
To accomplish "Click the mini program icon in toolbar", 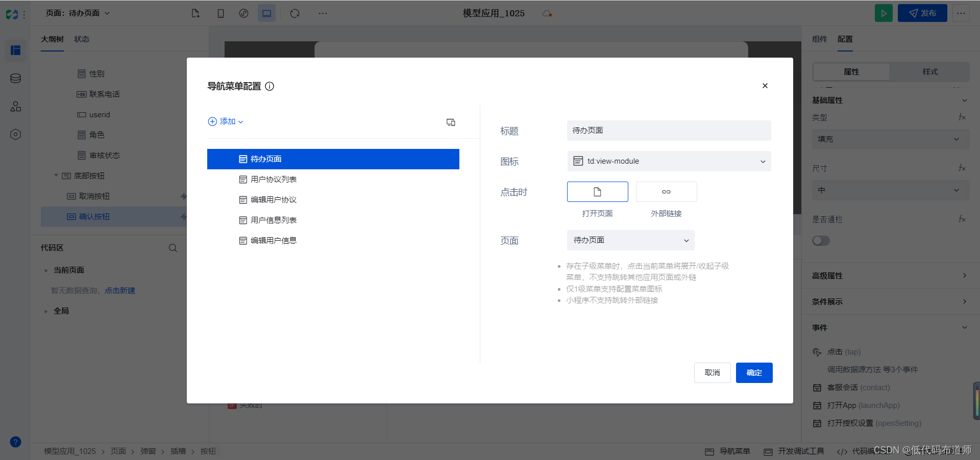I will click(x=243, y=13).
